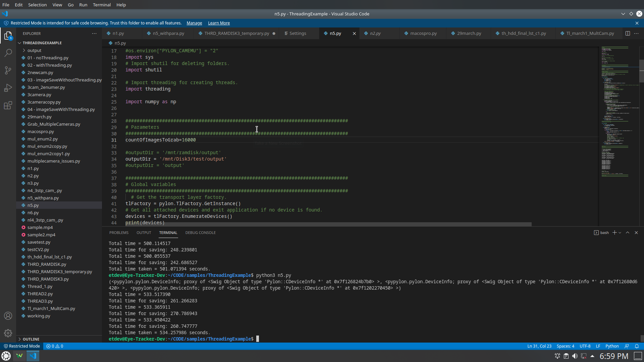The height and width of the screenshot is (362, 644).
Task: Open the Accounts menu icon
Action: point(8,316)
